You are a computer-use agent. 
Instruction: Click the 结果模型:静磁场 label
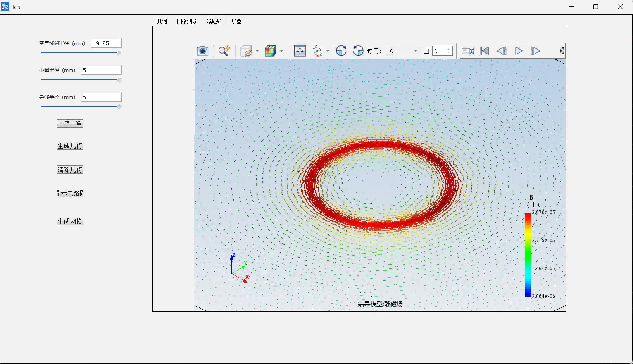point(380,304)
